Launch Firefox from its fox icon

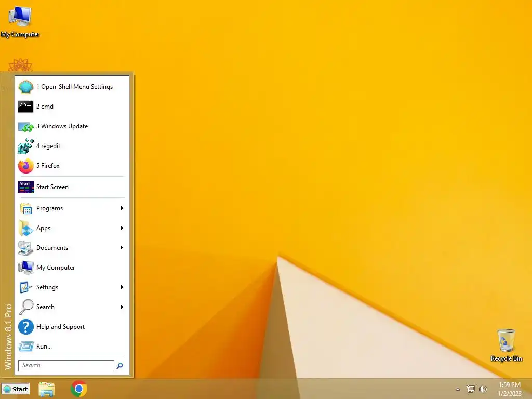[26, 166]
